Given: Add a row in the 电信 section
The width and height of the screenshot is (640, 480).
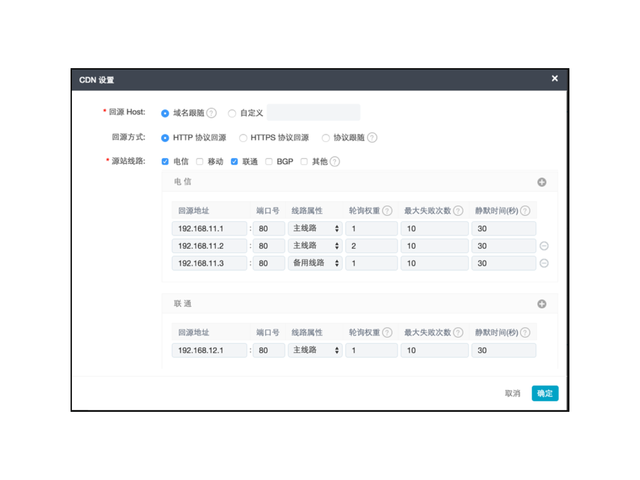Looking at the screenshot, I should pos(542,182).
